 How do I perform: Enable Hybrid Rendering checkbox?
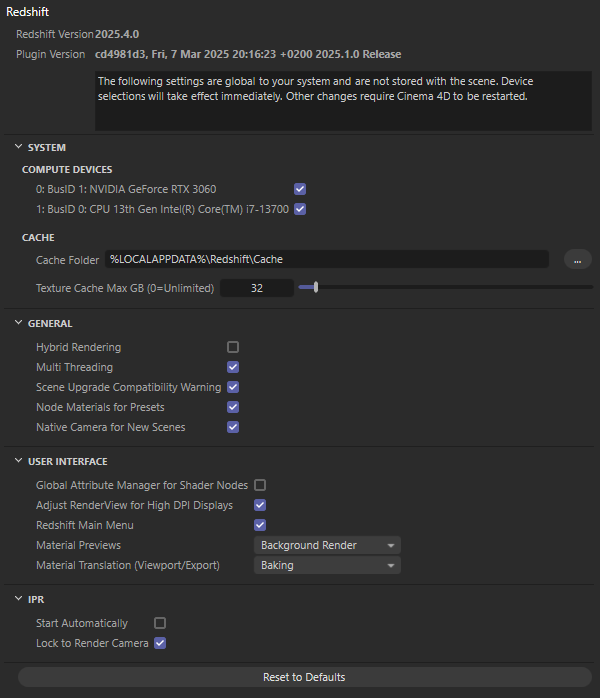coord(233,347)
